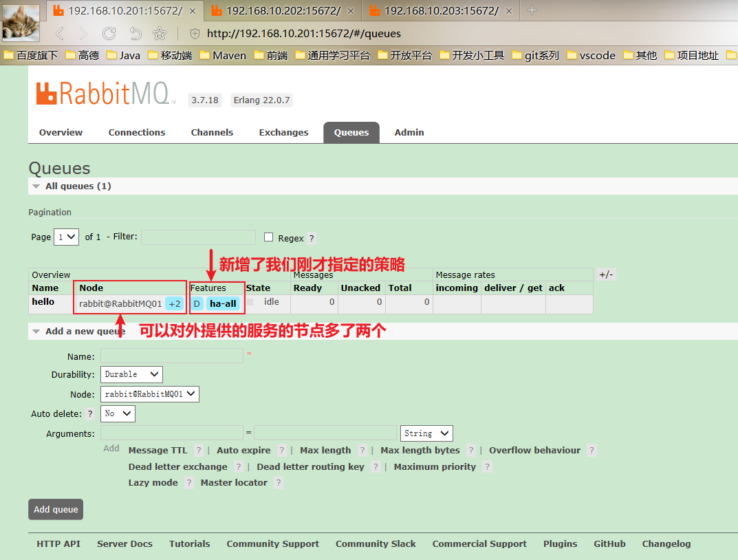This screenshot has width=738, height=560.
Task: Open the 项目地址 bookmark folder
Action: 692,56
